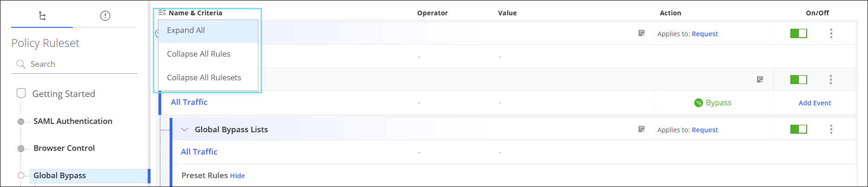
Task: Open three-dot menu for Global Bypass Lists
Action: pyautogui.click(x=831, y=129)
